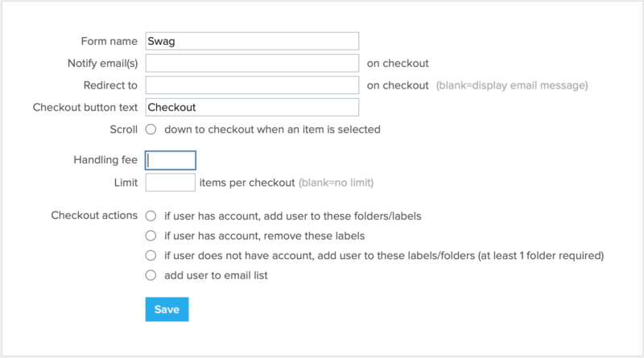Select option for users without an account

[151, 256]
